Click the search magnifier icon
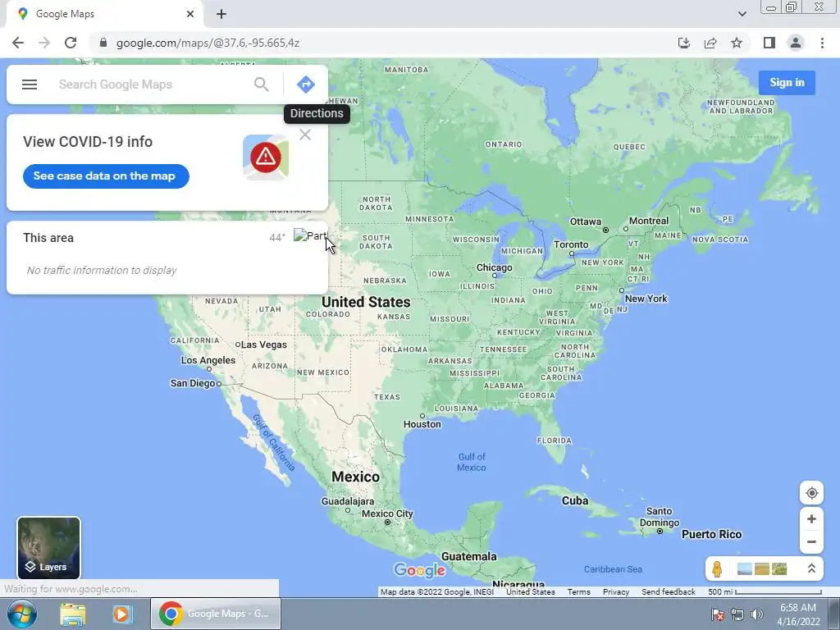The image size is (840, 630). point(262,84)
